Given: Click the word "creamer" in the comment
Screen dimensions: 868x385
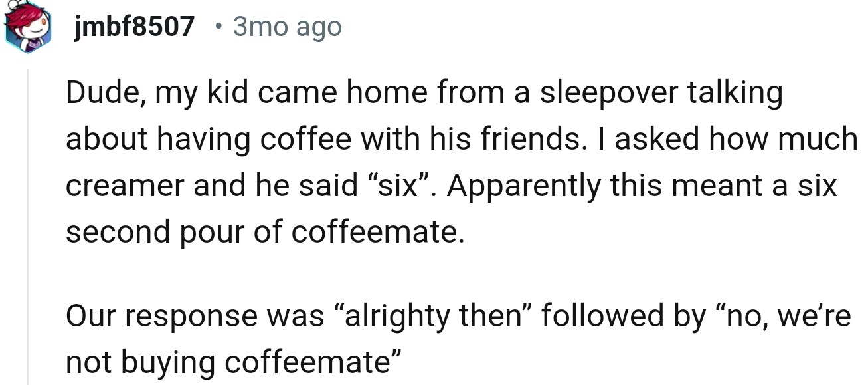Looking at the screenshot, I should tap(124, 186).
